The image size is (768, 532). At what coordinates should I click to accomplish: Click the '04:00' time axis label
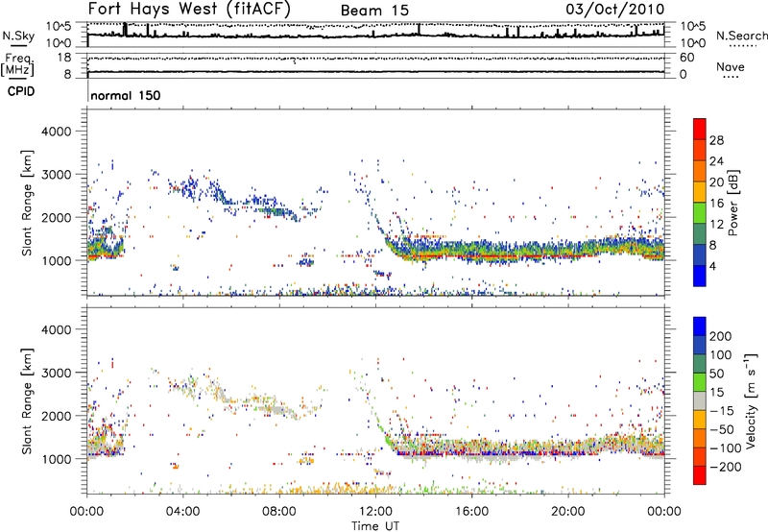click(x=182, y=512)
